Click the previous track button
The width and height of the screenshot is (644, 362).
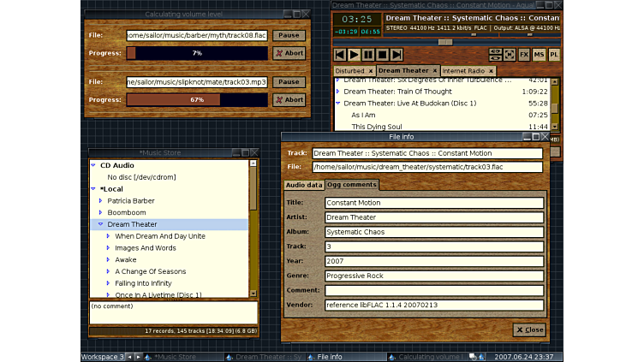(340, 55)
